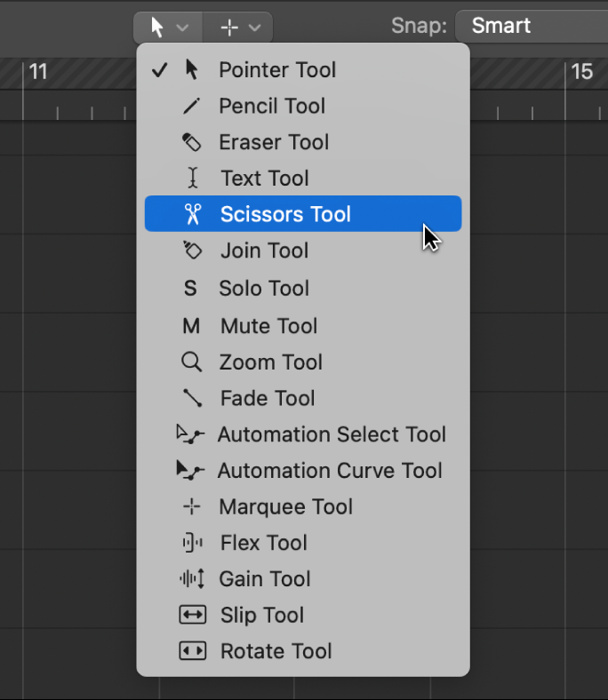
Task: Open the Snap Smart dropdown
Action: coord(532,26)
